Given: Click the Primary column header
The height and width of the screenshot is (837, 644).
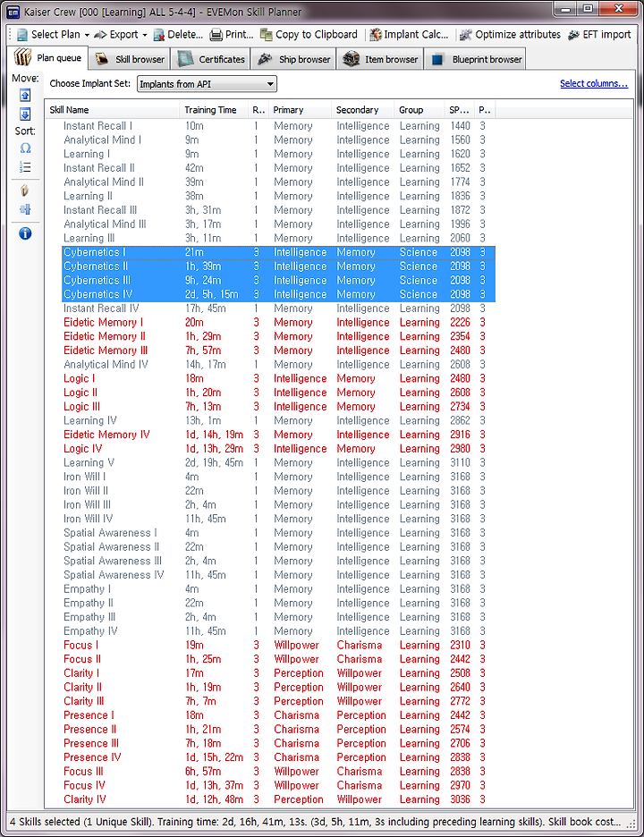Looking at the screenshot, I should coord(300,110).
